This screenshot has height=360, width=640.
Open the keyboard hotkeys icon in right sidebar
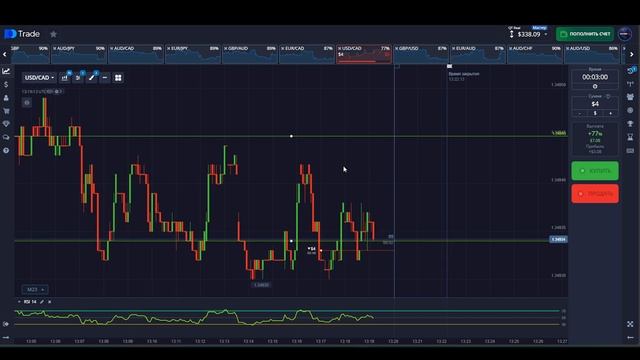click(631, 151)
